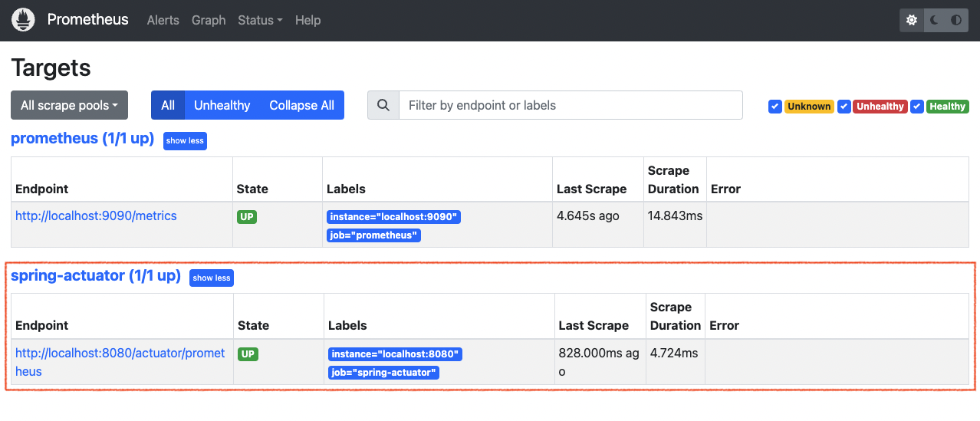The image size is (980, 421).
Task: Toggle the Healthy filter checkbox
Action: coord(917,107)
